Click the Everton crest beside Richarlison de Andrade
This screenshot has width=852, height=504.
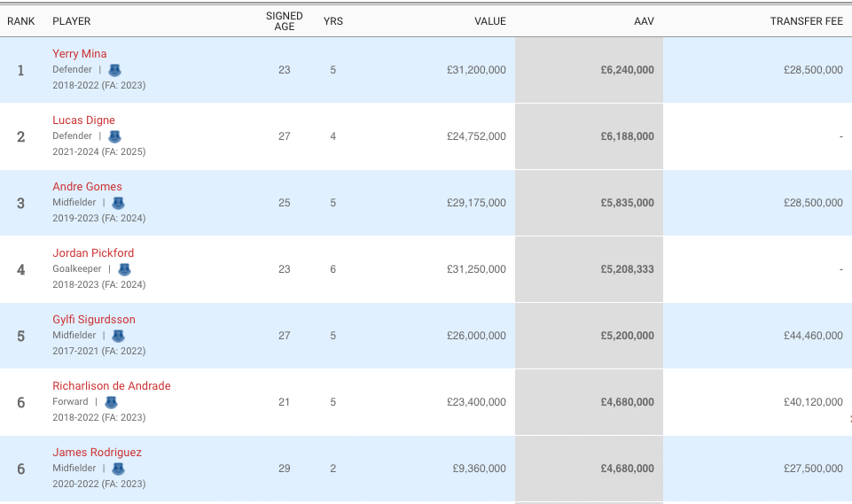click(111, 402)
